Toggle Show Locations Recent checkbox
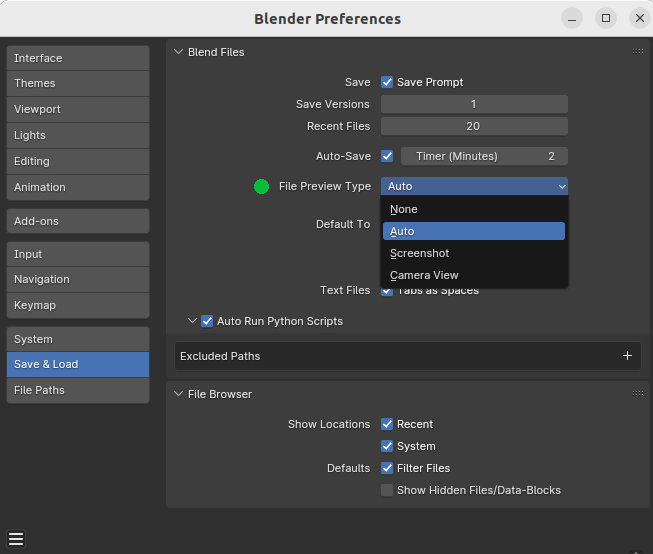 387,424
